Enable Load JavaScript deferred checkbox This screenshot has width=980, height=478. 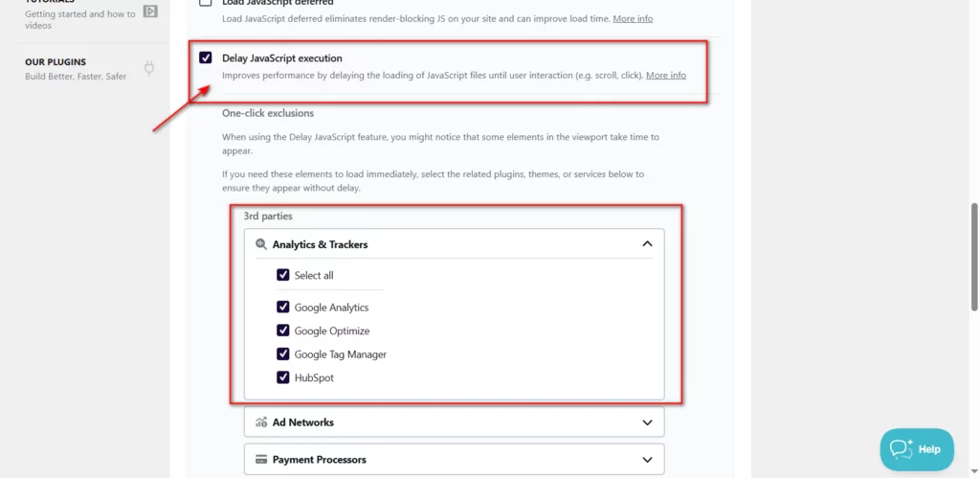[x=205, y=3]
